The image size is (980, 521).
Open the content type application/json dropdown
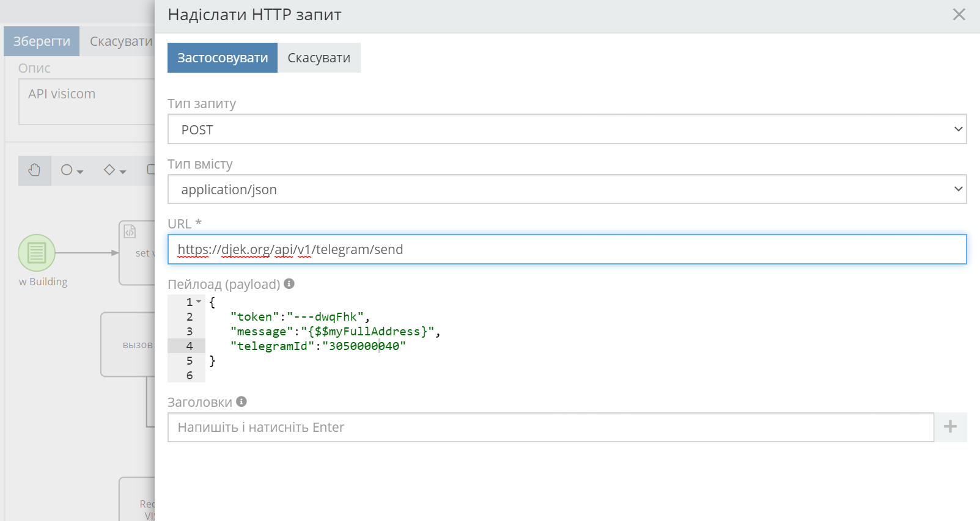pyautogui.click(x=567, y=189)
